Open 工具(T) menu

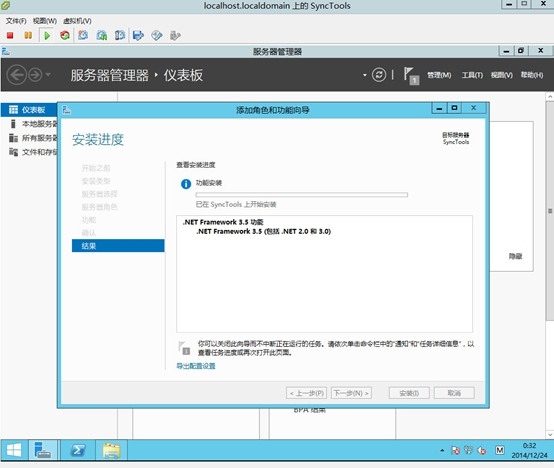472,75
